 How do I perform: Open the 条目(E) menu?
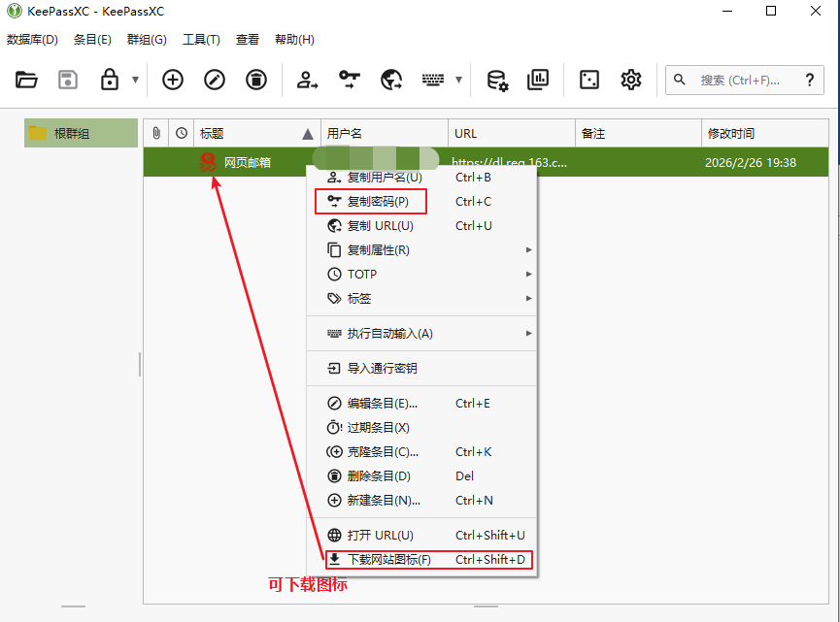click(92, 40)
